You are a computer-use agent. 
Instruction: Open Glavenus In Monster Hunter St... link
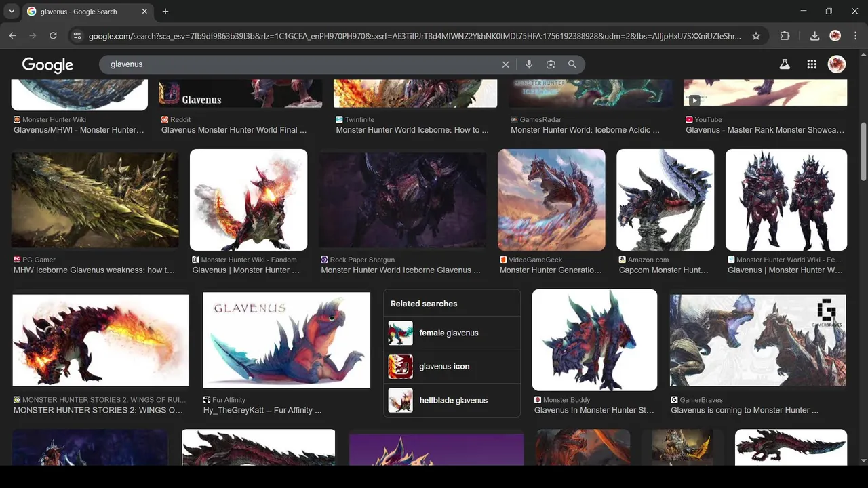tap(594, 410)
